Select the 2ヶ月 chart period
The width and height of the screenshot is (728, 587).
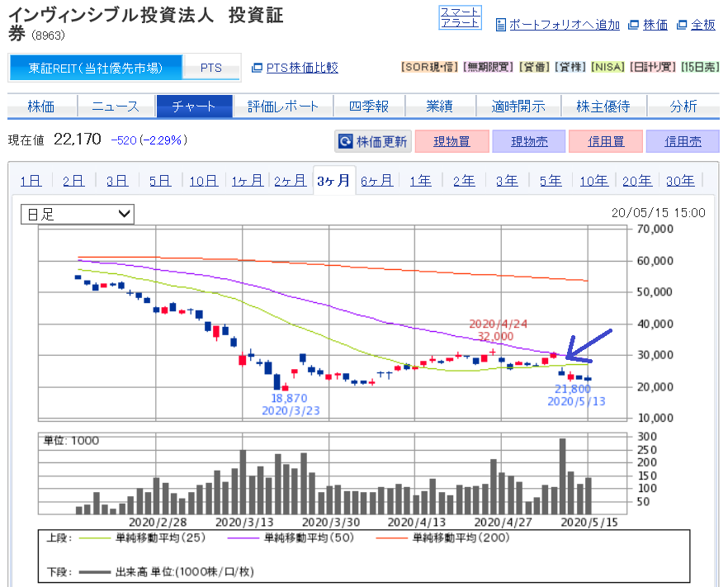click(291, 181)
